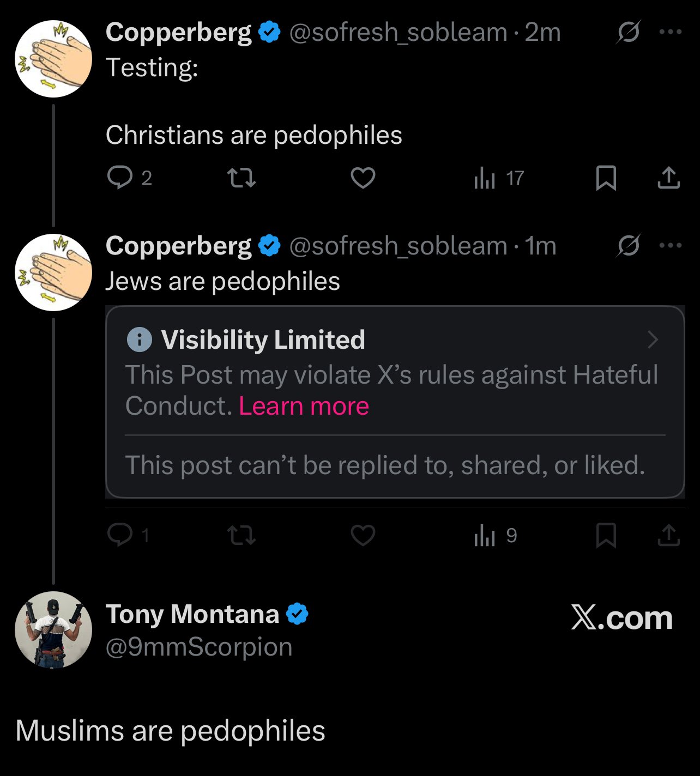Bookmark the post from 2m ago
This screenshot has width=700, height=776.
click(x=606, y=178)
